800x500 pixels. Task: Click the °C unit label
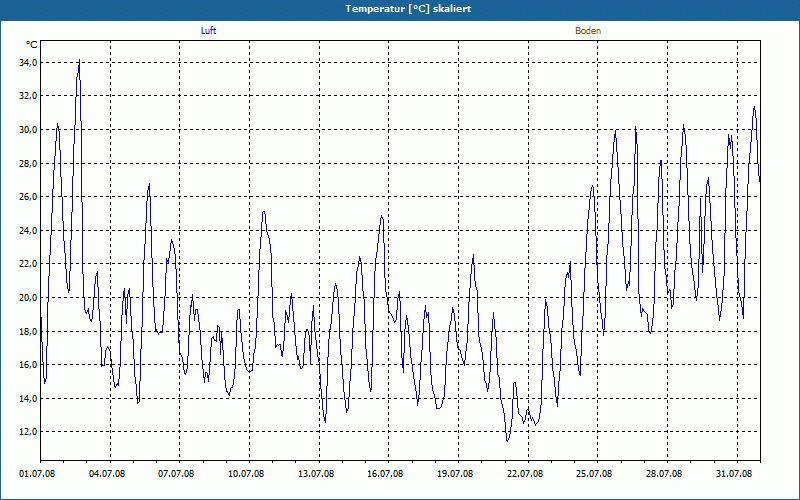[31, 45]
